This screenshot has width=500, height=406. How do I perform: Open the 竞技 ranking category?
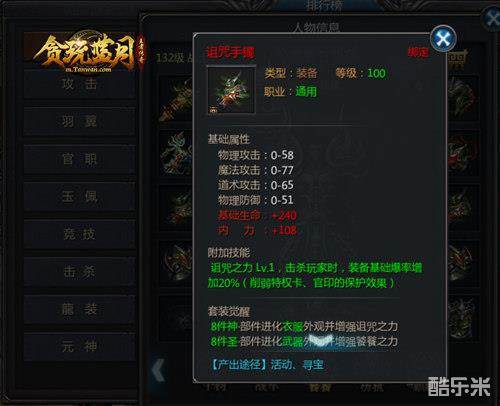(x=79, y=234)
